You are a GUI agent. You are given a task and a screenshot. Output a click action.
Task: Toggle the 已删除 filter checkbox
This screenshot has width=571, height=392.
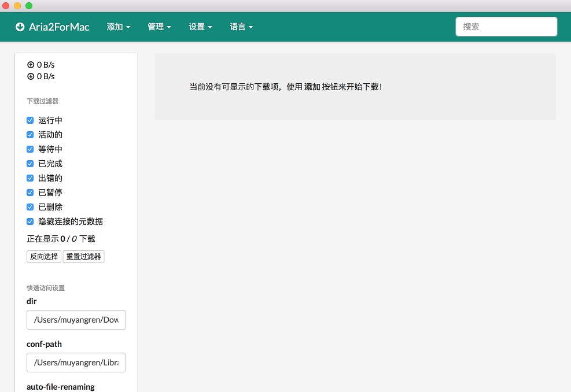(30, 207)
